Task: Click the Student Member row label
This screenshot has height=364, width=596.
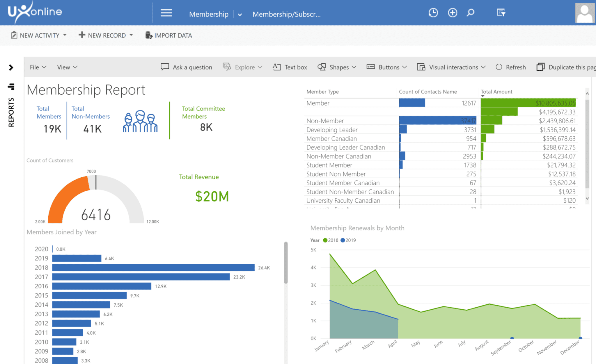Action: (x=329, y=165)
